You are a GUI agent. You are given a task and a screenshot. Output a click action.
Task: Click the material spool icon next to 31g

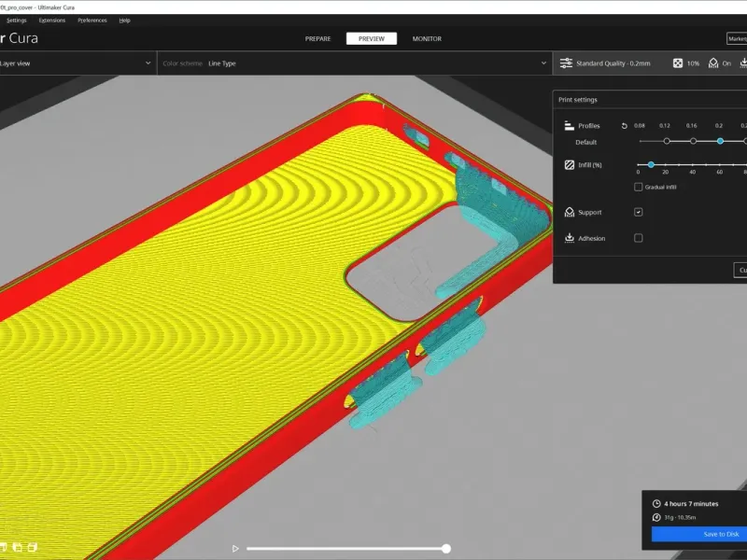656,517
